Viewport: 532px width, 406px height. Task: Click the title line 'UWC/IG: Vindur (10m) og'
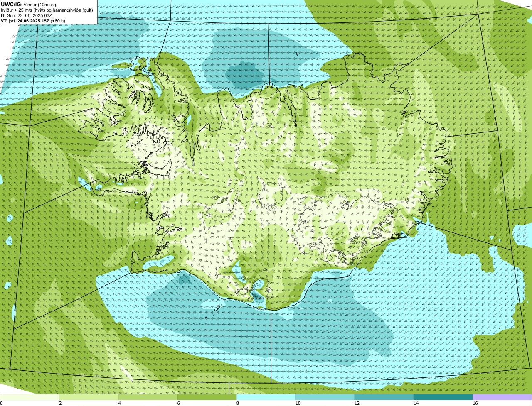pyautogui.click(x=29, y=4)
